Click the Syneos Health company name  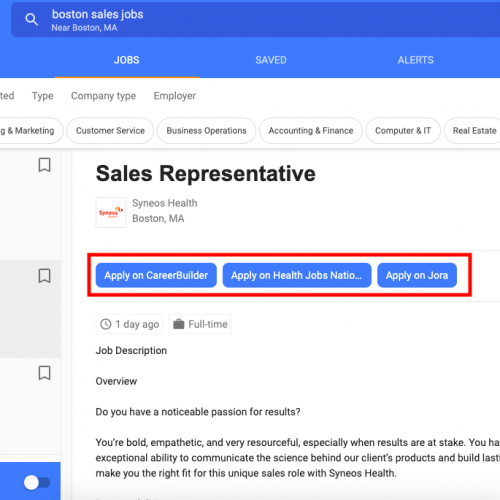point(165,203)
